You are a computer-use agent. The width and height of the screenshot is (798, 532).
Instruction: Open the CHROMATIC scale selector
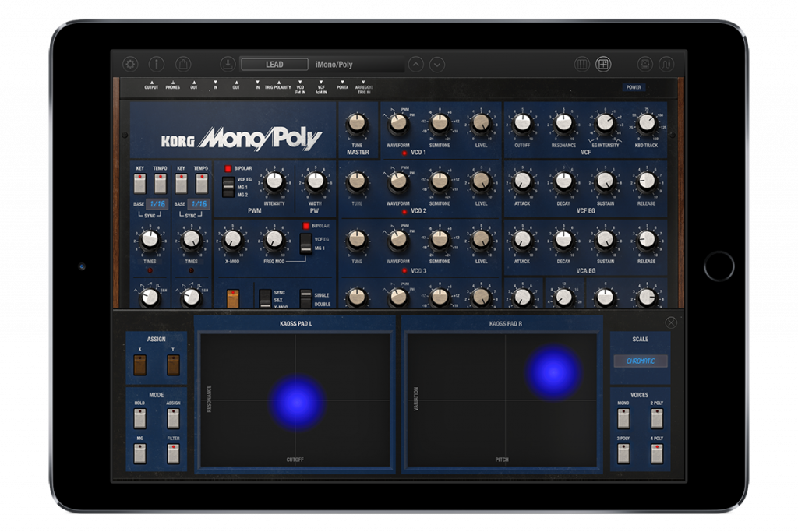click(641, 361)
